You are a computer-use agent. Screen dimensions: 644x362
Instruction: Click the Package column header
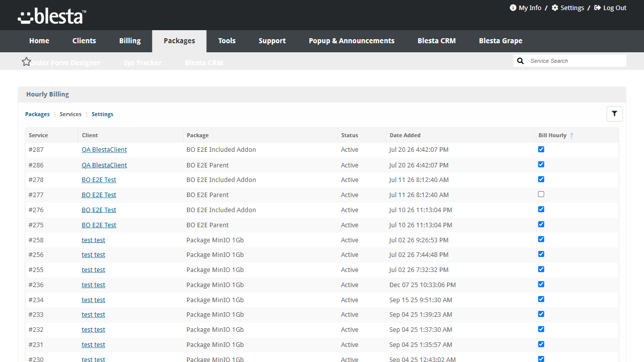(197, 135)
